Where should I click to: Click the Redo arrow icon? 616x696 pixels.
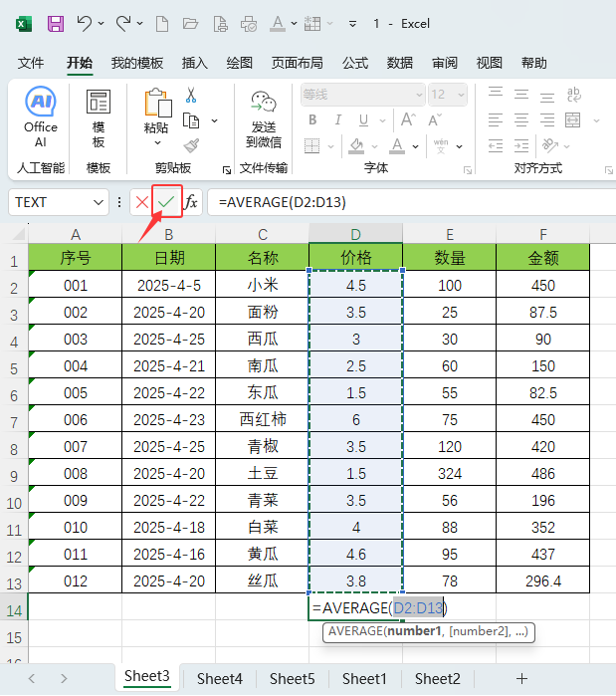(123, 23)
